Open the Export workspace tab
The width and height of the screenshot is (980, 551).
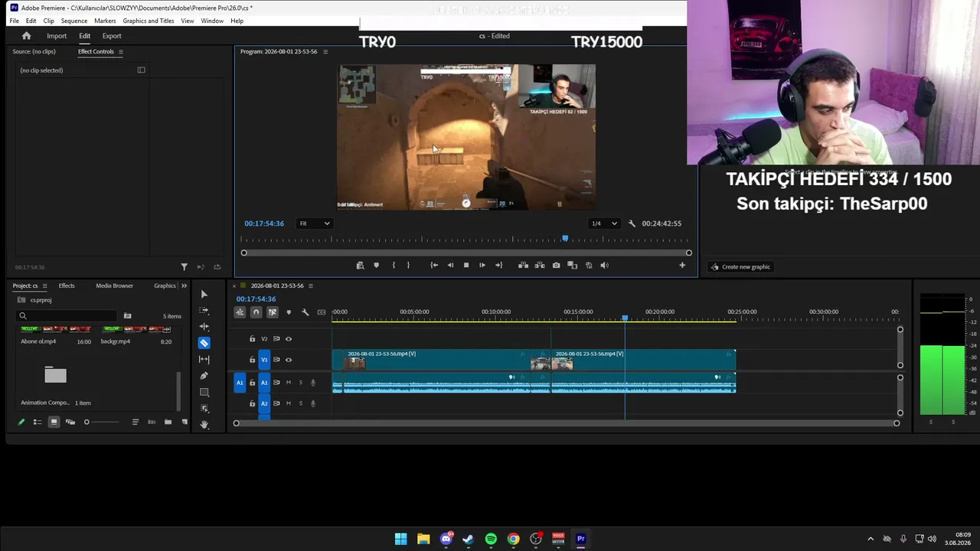[112, 36]
